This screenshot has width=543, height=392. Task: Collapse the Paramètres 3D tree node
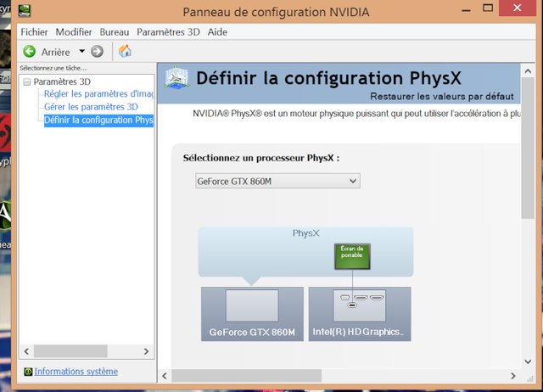pyautogui.click(x=27, y=81)
